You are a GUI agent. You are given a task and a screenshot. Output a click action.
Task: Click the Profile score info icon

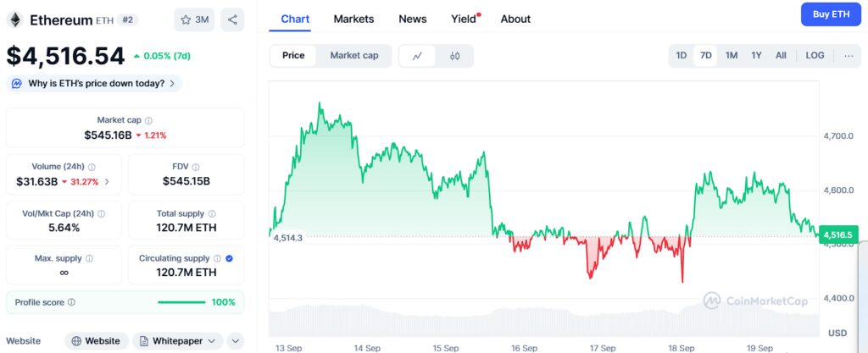(x=71, y=302)
